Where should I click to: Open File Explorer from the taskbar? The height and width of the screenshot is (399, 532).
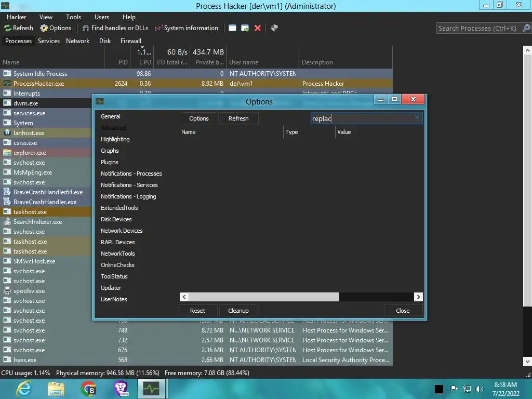pos(56,389)
